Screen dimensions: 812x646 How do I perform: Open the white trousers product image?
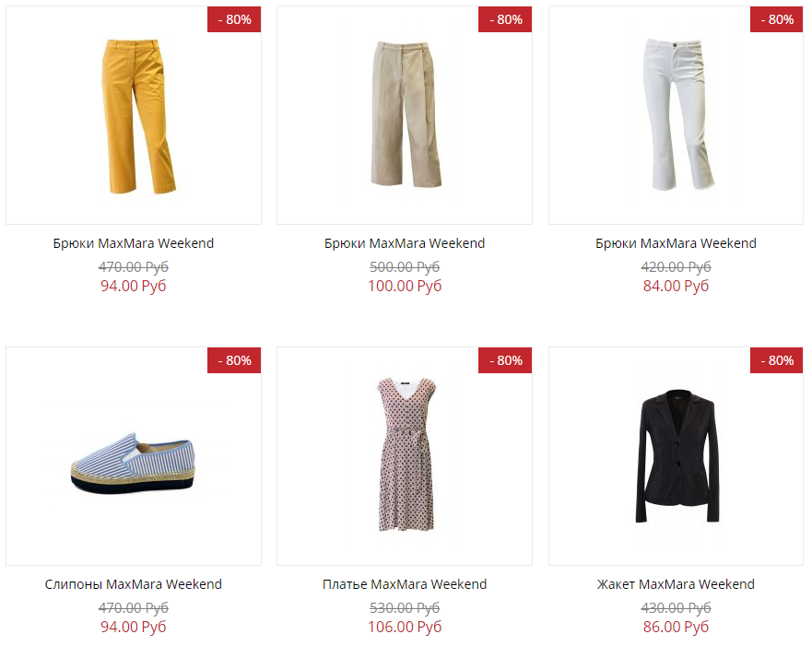pos(676,116)
